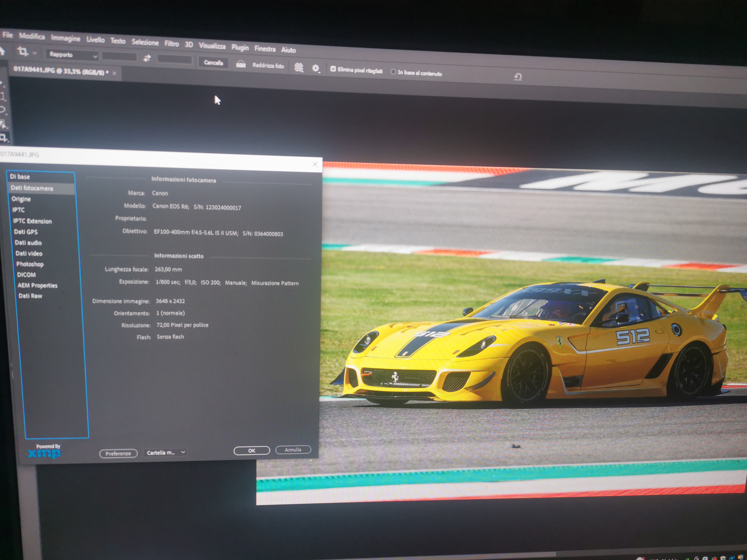Viewport: 747px width, 560px height.
Task: Select the Dati video category
Action: pos(29,253)
